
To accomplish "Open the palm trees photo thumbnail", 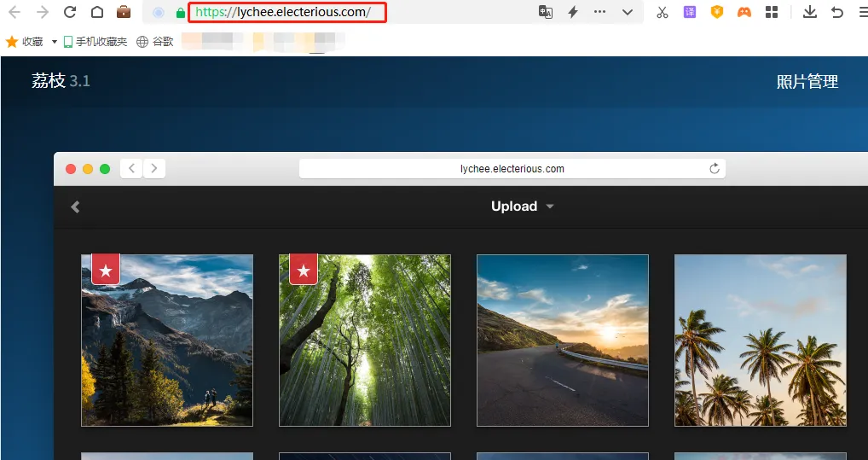I will coord(760,341).
